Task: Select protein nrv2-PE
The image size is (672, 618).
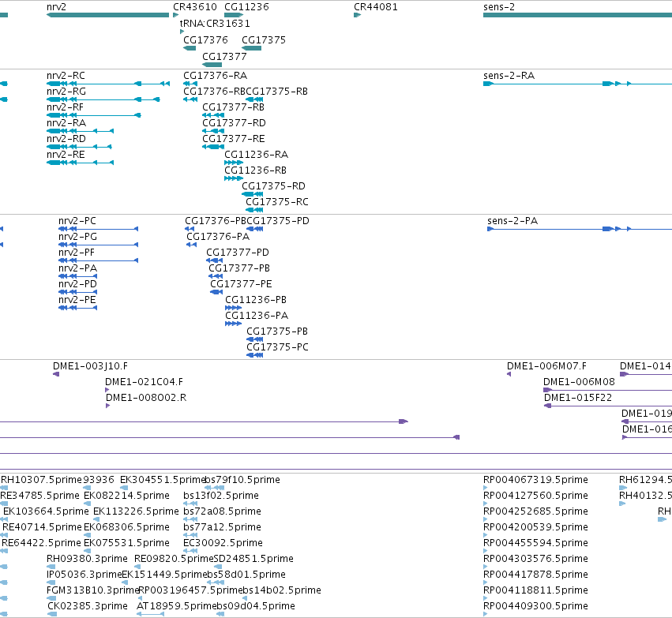Action: coord(77,300)
